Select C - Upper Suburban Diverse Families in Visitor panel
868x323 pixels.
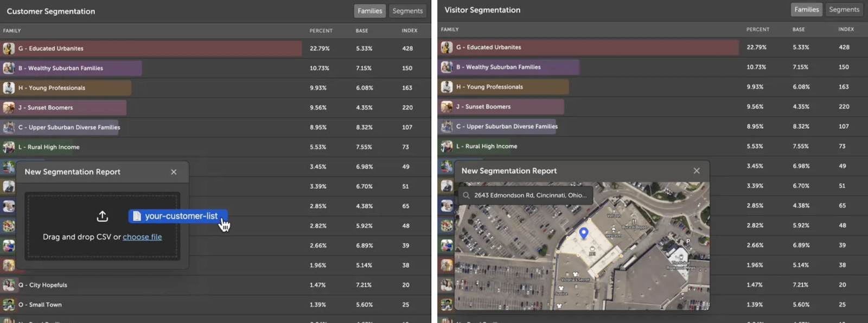pos(653,126)
